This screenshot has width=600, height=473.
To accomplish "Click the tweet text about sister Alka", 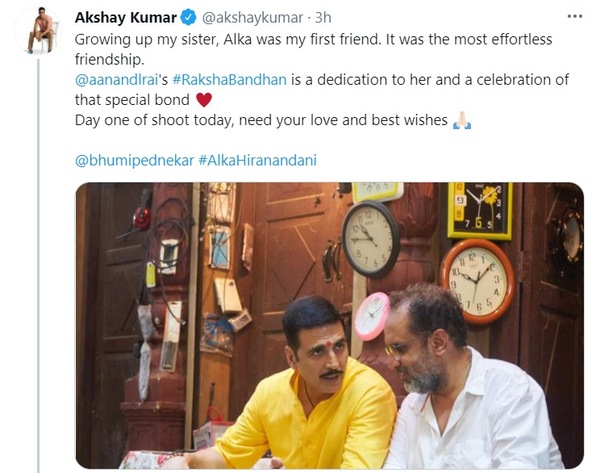I will (x=313, y=49).
